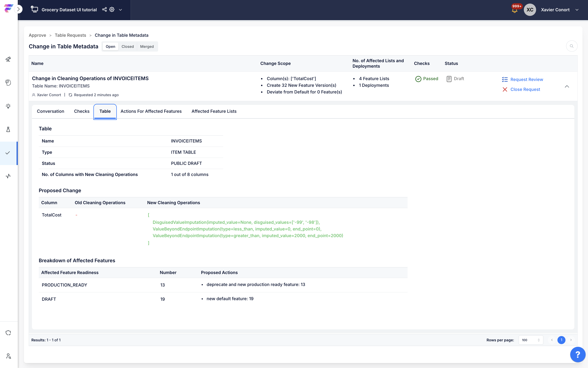Viewport: 588px width, 368px height.
Task: Switch request filter to Merged
Action: 147,46
